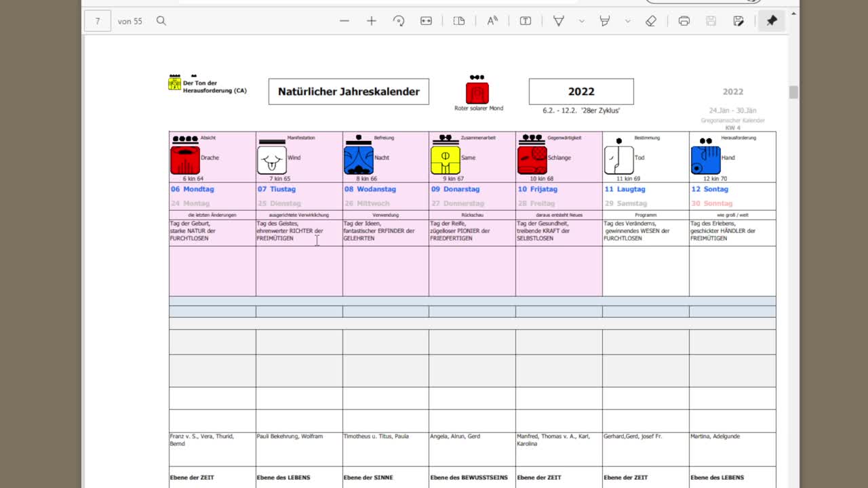Click the grey 24 Montag date

(191, 203)
